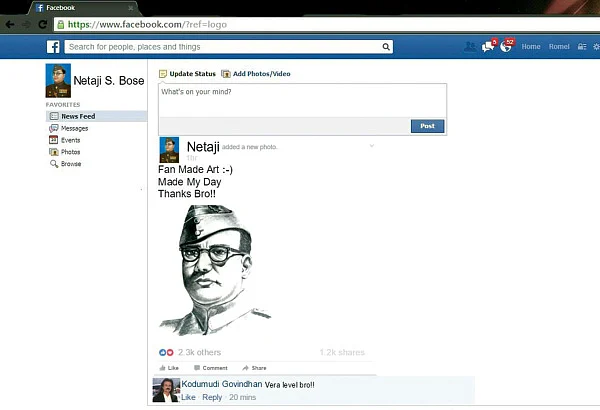
Task: Click the browser back arrow
Action: tap(10, 25)
